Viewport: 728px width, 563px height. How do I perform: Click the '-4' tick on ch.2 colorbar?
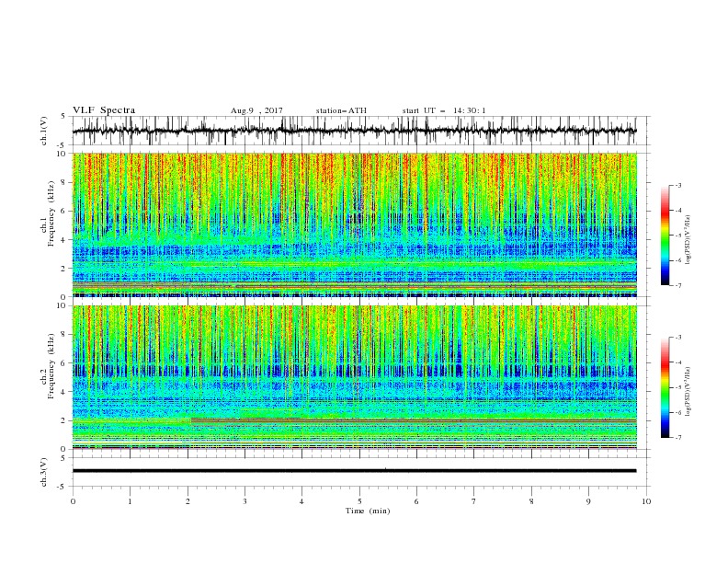[x=678, y=362]
